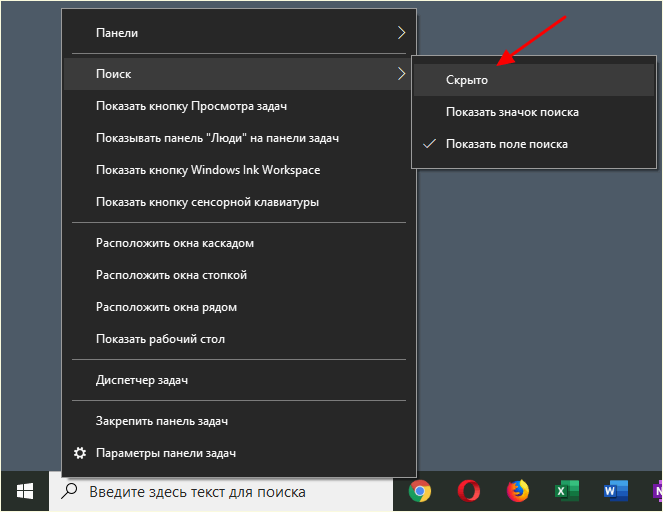Select the Скрыто search option

534,80
